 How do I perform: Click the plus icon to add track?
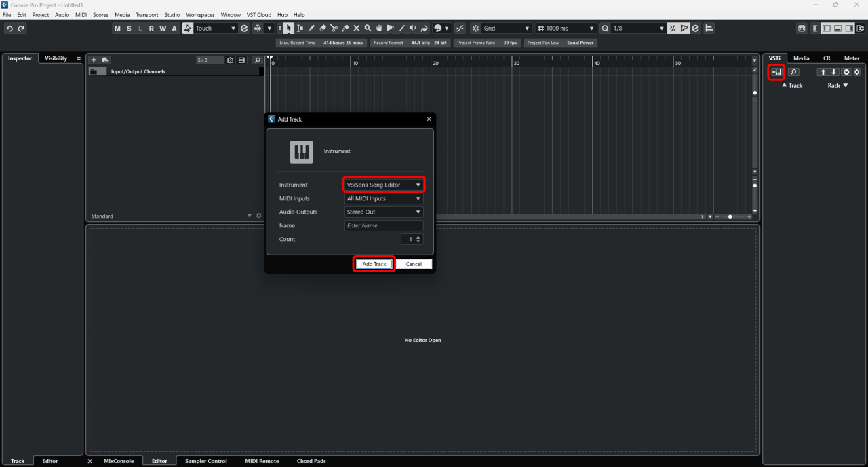click(x=94, y=60)
